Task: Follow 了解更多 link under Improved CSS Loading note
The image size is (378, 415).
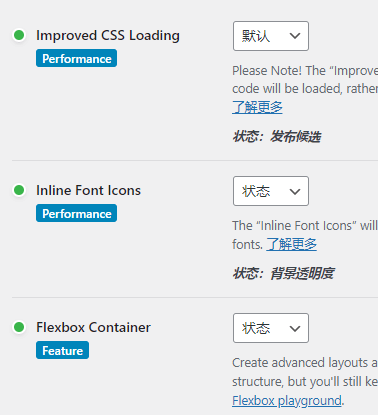Action: [x=257, y=107]
